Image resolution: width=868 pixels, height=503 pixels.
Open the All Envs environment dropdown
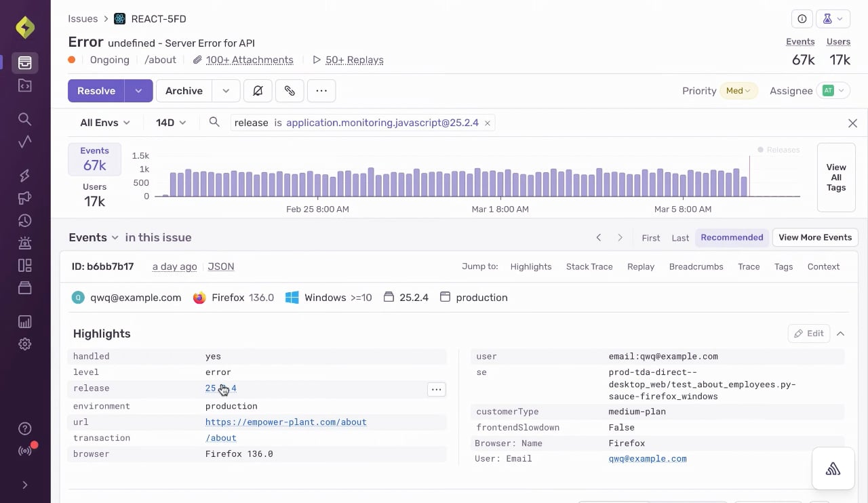(x=104, y=123)
